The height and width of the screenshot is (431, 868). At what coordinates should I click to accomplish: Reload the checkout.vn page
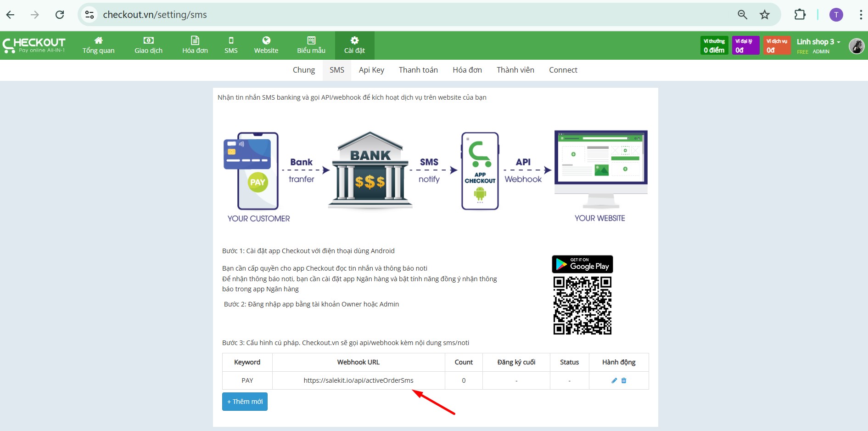60,15
